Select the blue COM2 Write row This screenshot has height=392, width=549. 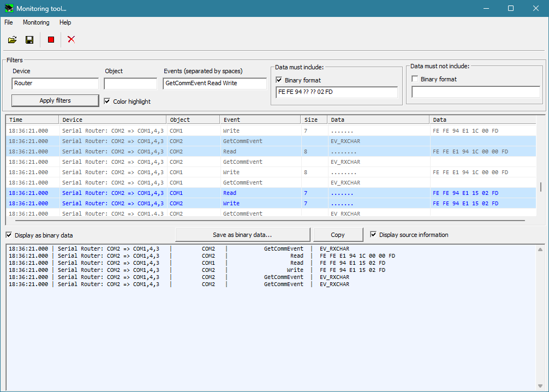point(271,203)
